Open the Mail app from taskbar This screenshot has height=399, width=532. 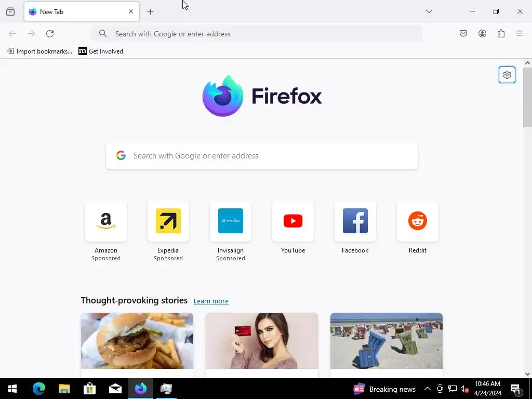coord(115,389)
